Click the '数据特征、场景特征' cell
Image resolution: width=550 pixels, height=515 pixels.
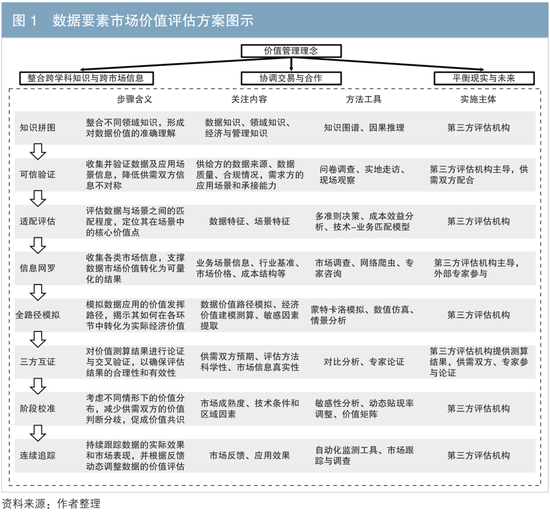tap(249, 221)
